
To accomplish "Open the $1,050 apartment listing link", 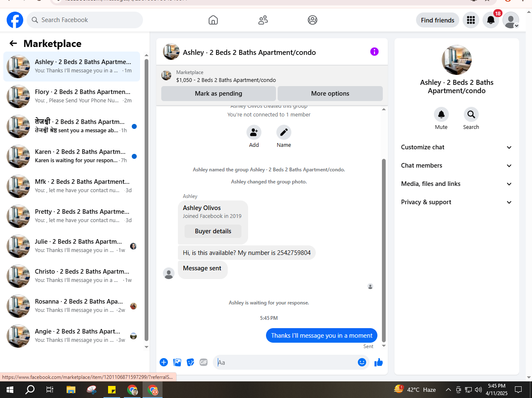I will [226, 80].
